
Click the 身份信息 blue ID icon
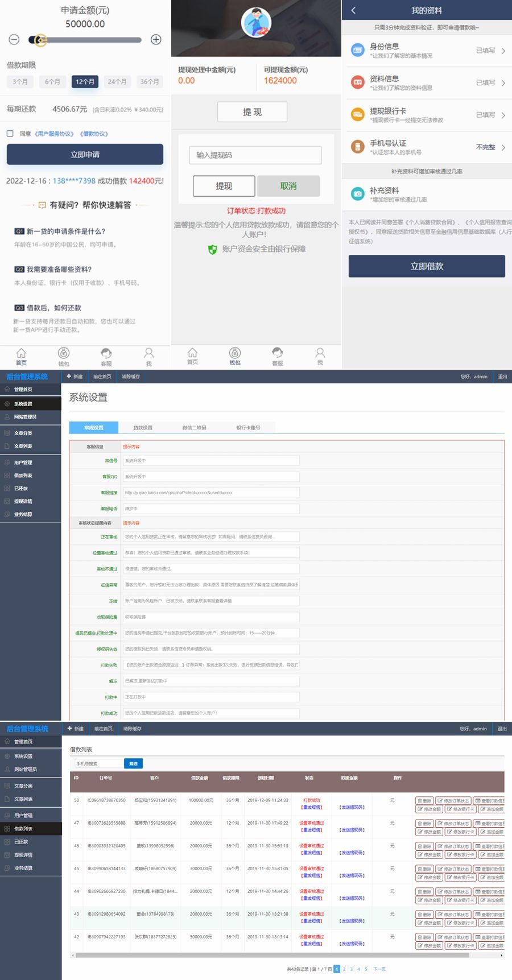click(357, 51)
